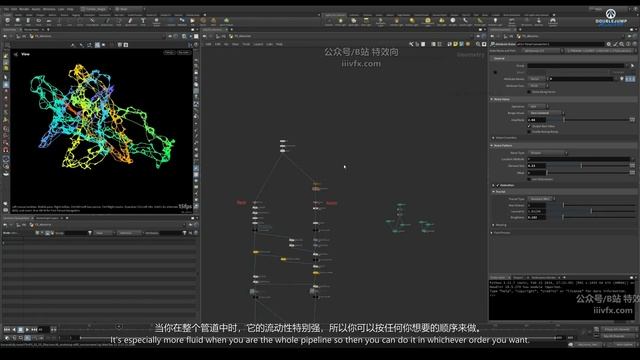Open the Fractal Type dropdown
The image size is (640, 360).
pyautogui.click(x=541, y=199)
